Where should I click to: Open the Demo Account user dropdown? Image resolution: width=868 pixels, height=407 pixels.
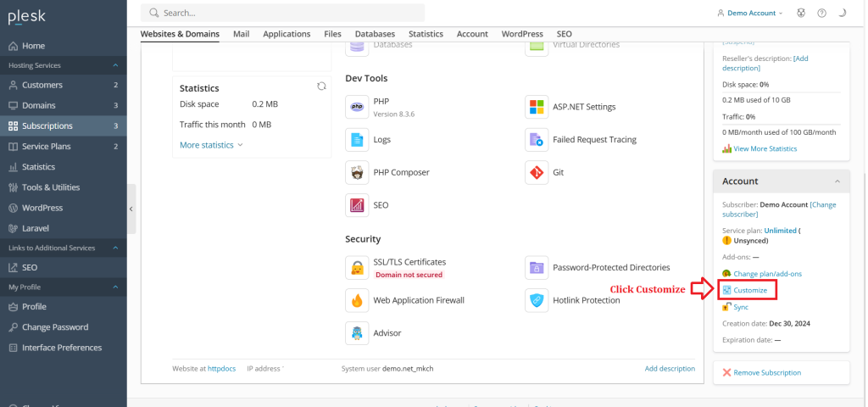[x=750, y=13]
